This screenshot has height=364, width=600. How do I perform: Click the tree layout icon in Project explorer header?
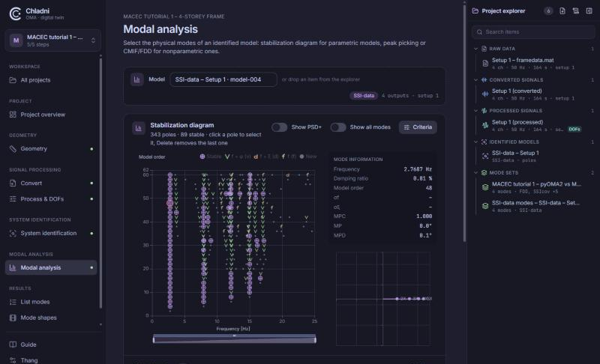575,11
